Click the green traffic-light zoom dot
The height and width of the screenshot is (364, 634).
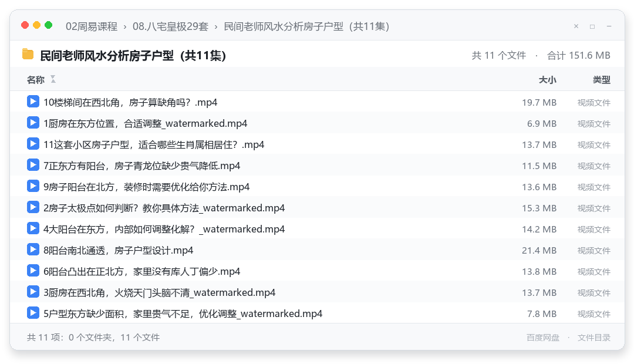(x=49, y=25)
